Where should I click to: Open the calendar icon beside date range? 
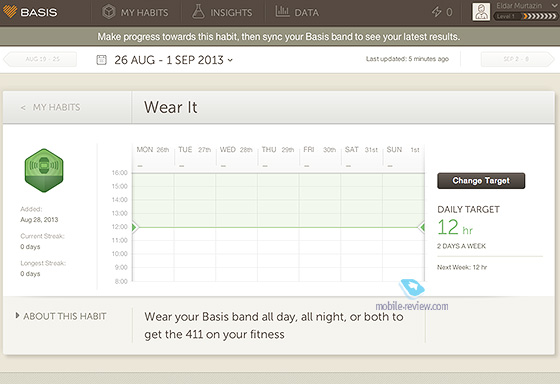pos(101,60)
